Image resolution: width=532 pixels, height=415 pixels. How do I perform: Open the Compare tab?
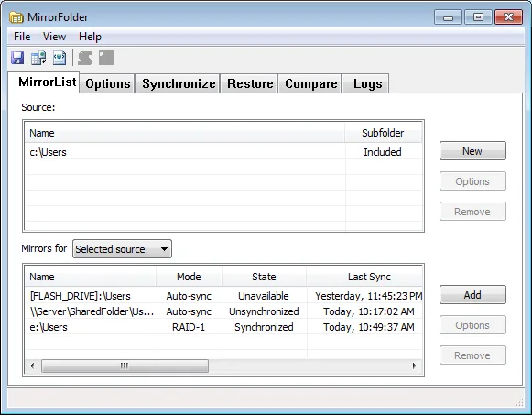click(x=310, y=83)
